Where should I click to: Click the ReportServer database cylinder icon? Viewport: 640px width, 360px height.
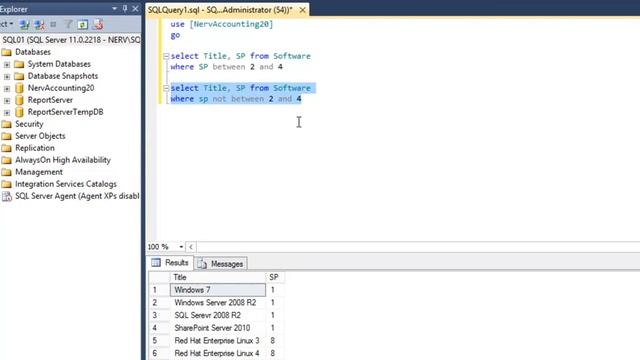pyautogui.click(x=19, y=100)
